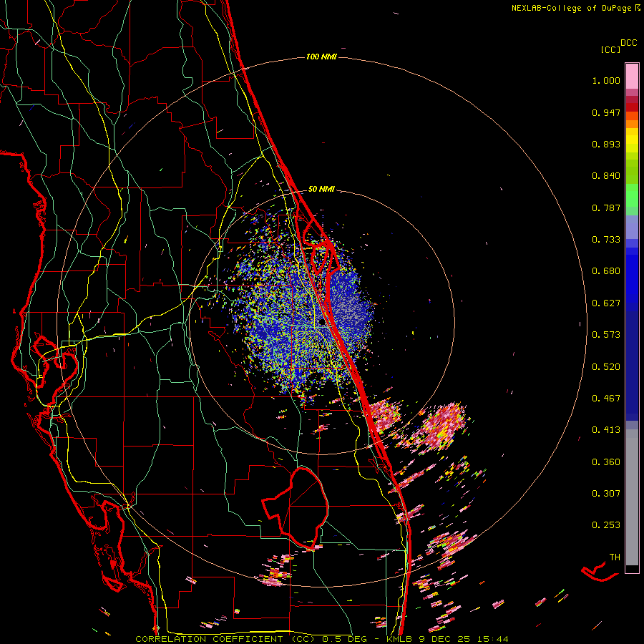Click the 100 NMI range ring label

(x=321, y=57)
